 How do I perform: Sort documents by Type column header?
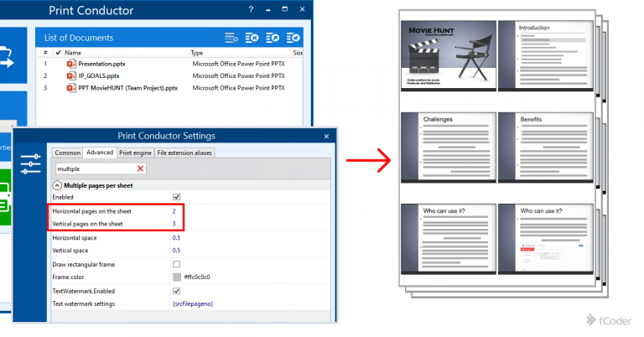tap(197, 53)
